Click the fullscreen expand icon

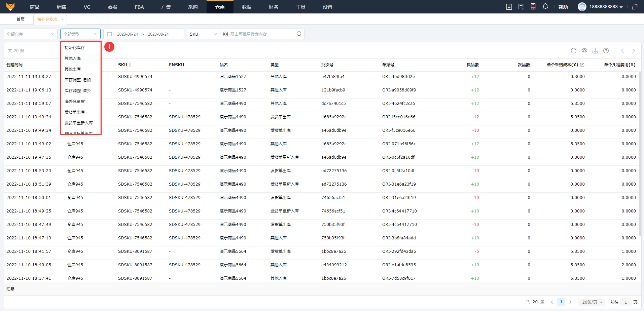tap(635, 7)
